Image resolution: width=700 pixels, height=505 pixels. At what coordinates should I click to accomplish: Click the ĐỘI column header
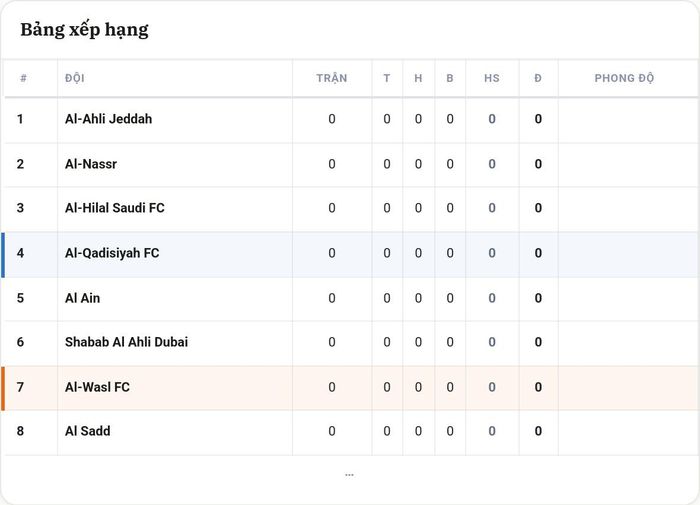75,78
